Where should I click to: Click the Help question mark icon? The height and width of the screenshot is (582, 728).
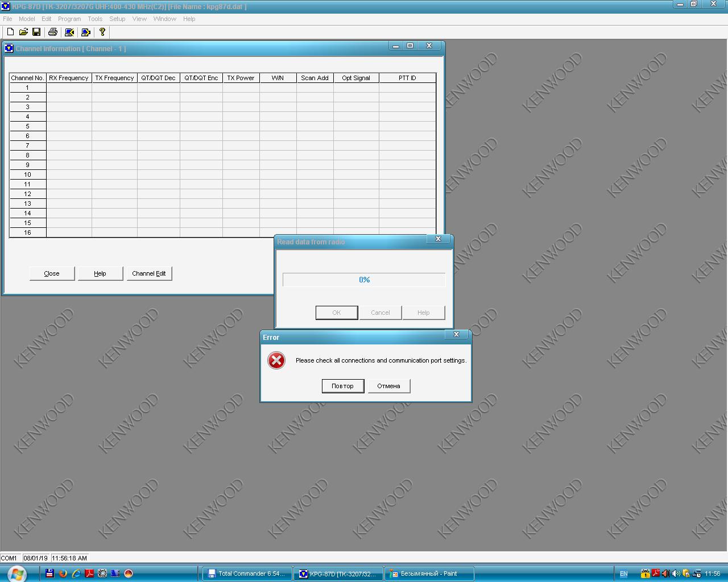[x=102, y=32]
